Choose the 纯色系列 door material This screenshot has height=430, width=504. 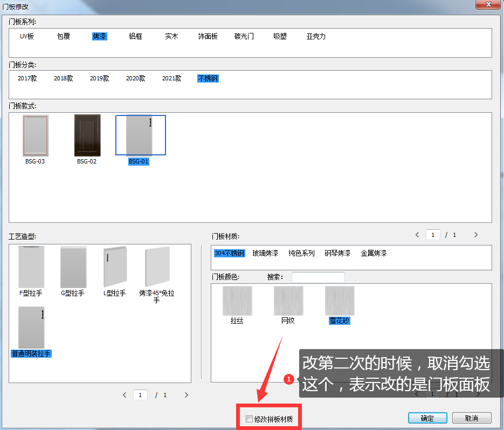coord(301,254)
